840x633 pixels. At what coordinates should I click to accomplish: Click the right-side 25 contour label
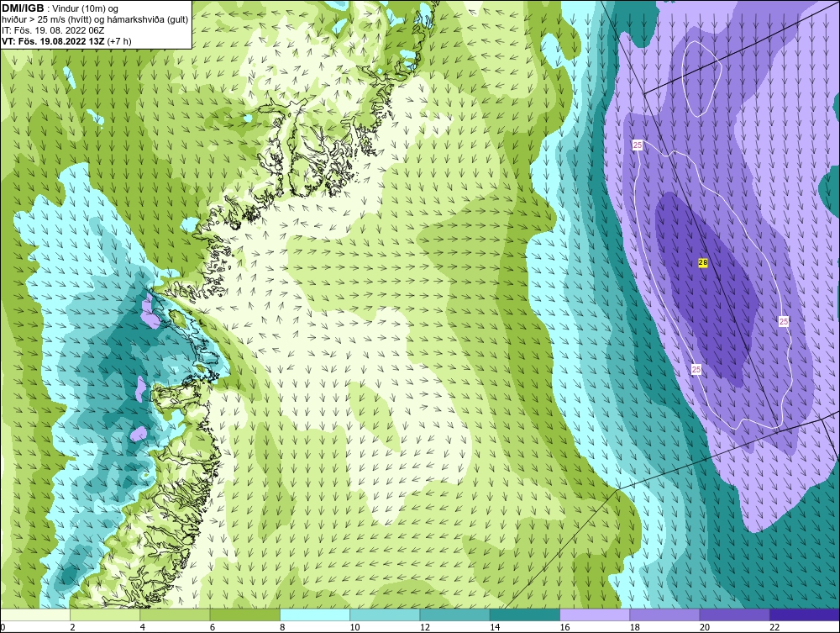tap(784, 321)
